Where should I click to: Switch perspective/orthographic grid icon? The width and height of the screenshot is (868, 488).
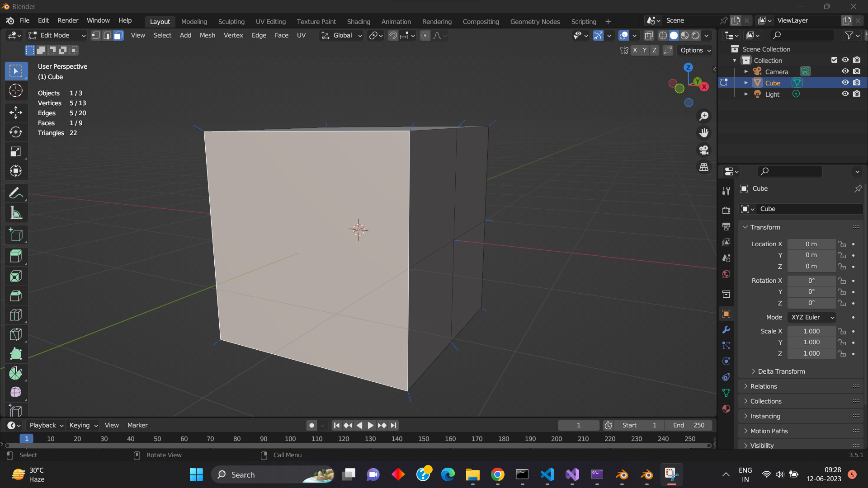(704, 167)
